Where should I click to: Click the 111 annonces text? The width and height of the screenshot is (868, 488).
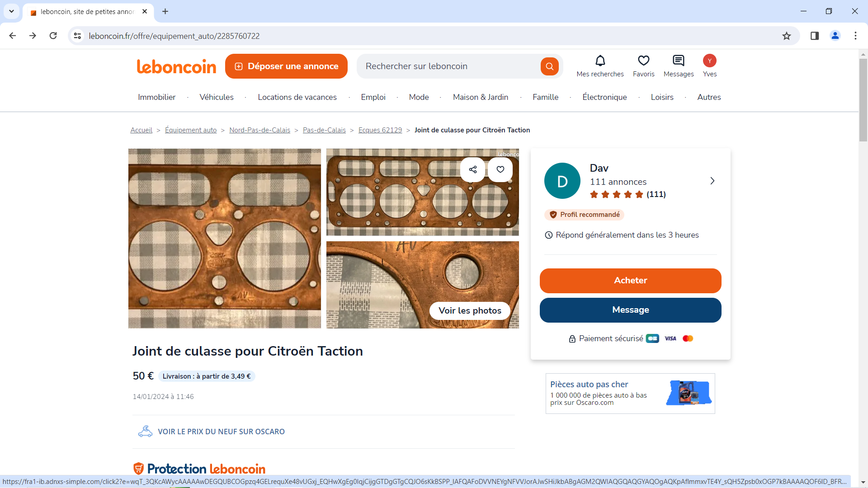(618, 182)
